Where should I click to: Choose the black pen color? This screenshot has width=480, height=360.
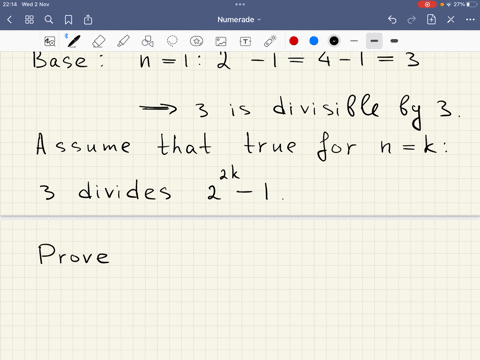tap(334, 41)
